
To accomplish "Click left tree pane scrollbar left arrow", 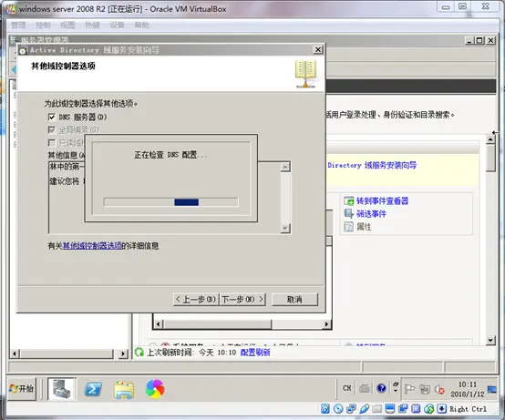I will coord(15,354).
